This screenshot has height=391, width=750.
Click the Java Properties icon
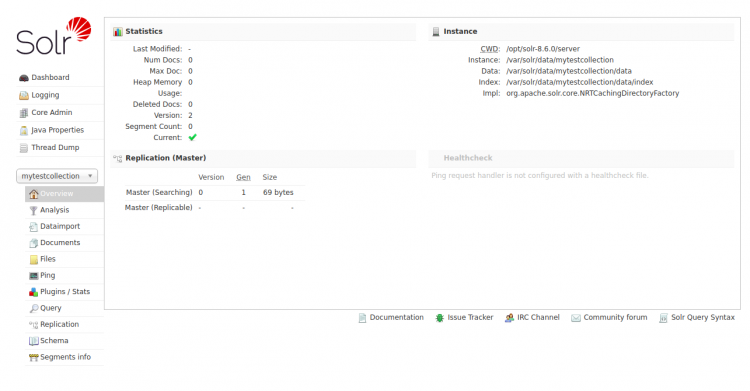[x=23, y=130]
